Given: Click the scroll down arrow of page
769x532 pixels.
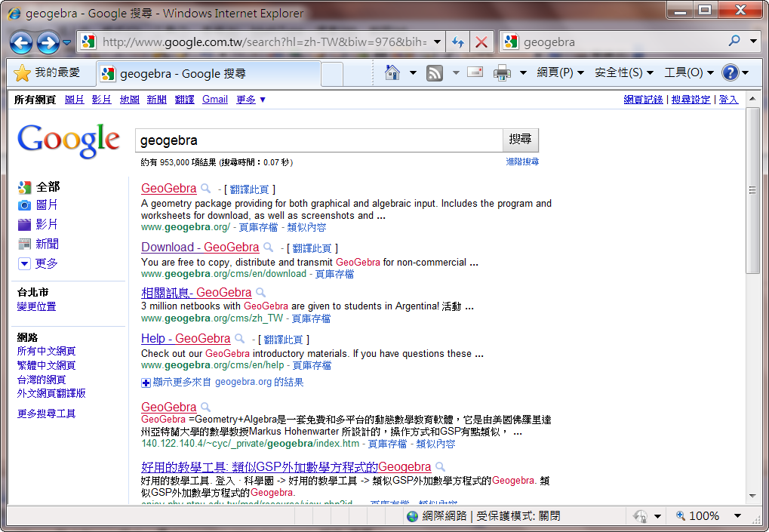Looking at the screenshot, I should [x=752, y=497].
